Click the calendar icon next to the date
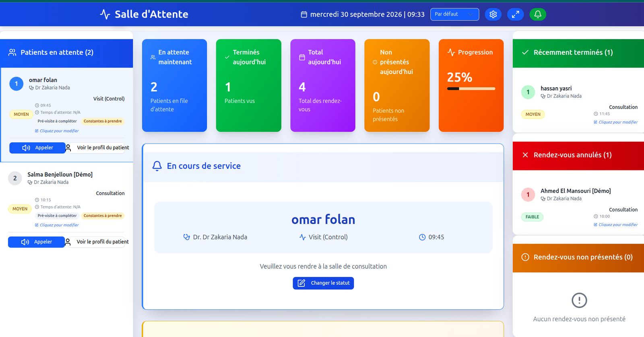The image size is (644, 337). point(304,14)
